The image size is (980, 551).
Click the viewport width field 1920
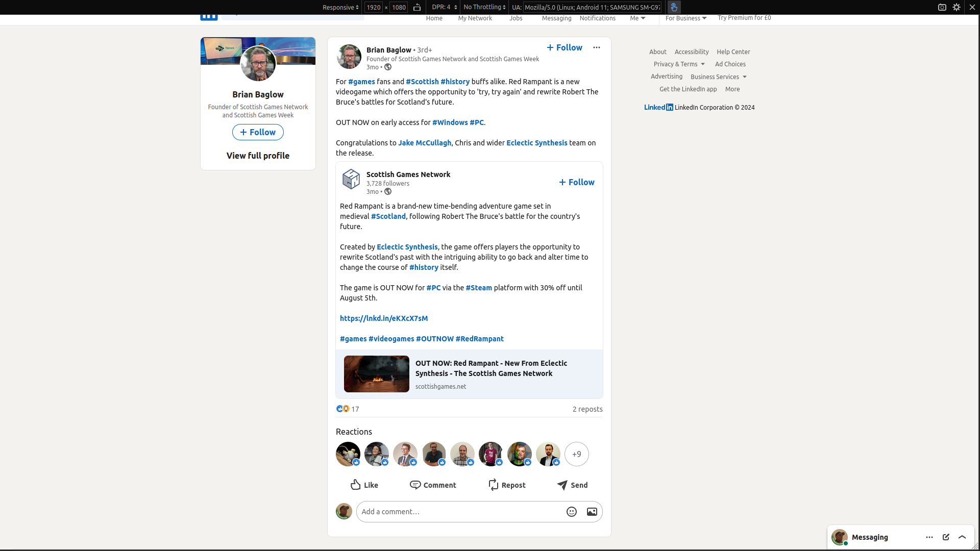tap(374, 7)
